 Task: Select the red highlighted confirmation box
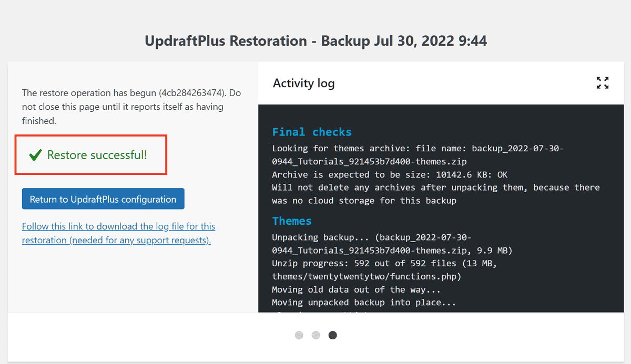coord(90,154)
